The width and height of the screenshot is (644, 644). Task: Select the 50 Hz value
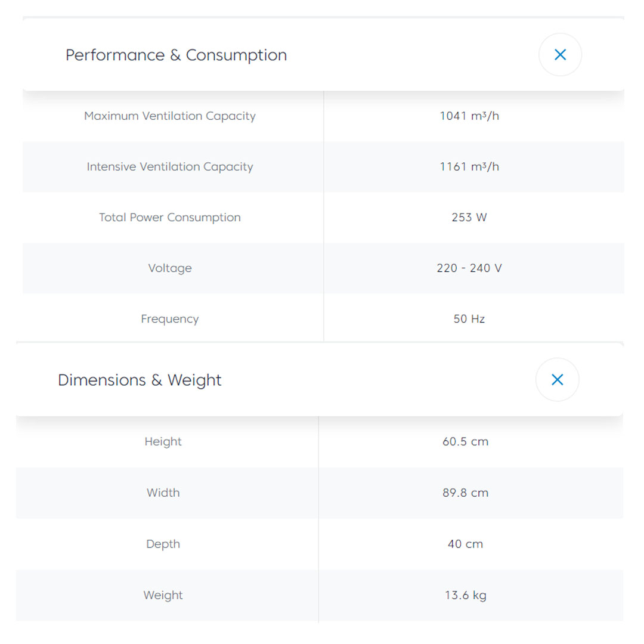(x=469, y=319)
